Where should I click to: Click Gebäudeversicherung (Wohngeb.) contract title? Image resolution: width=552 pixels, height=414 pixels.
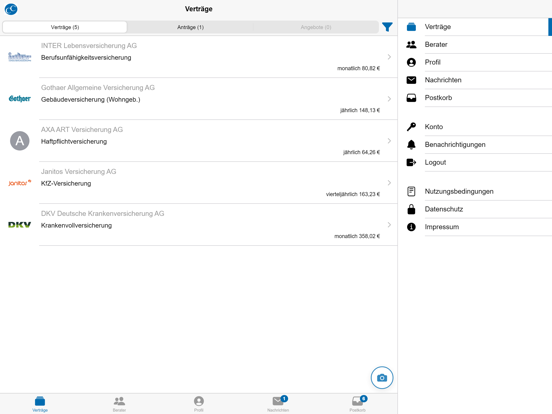point(90,100)
